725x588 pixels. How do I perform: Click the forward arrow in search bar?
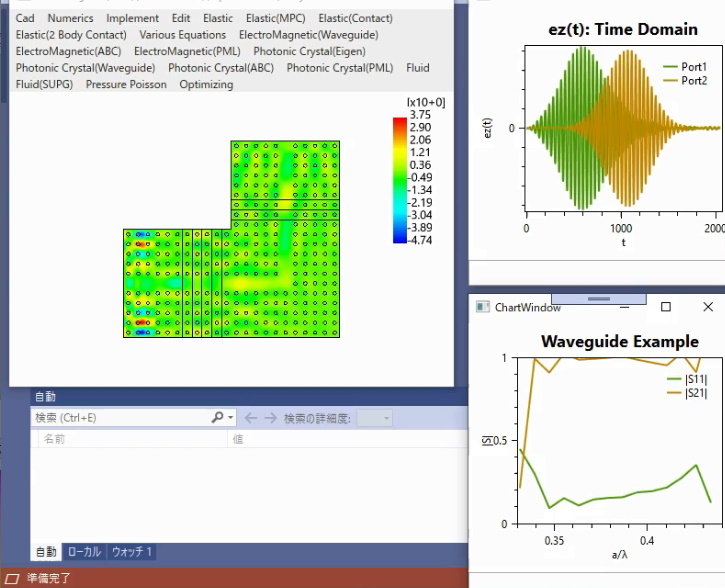270,418
